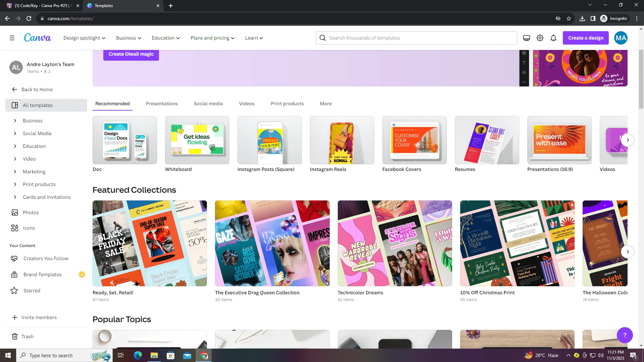The image size is (644, 362).
Task: Click Create a design button
Action: tap(586, 38)
